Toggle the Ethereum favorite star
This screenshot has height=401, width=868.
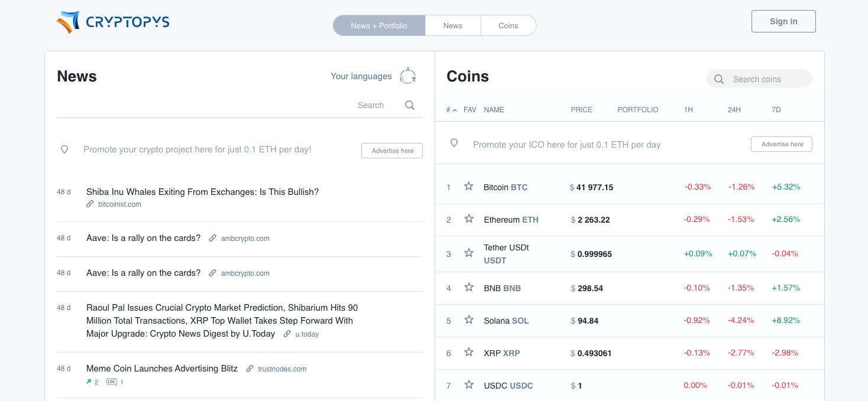469,219
